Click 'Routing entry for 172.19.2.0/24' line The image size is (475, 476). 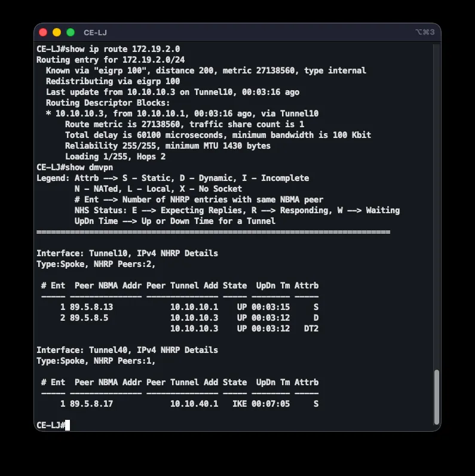(x=111, y=60)
